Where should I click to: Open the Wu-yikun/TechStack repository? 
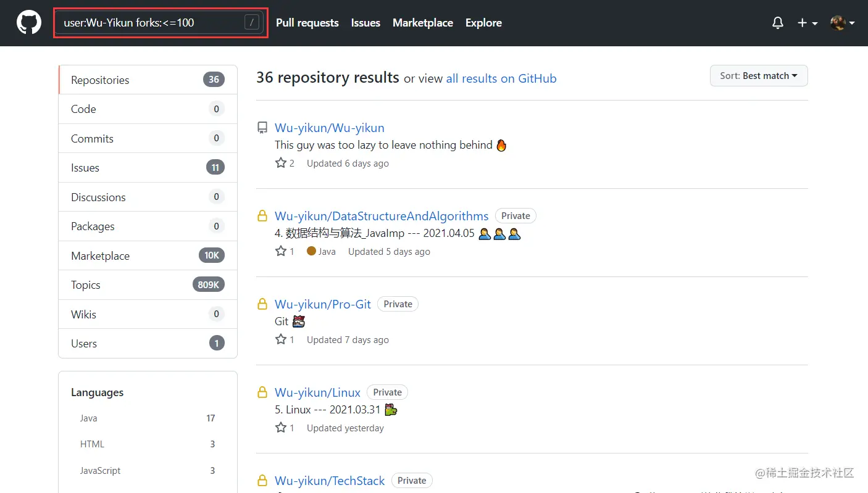330,481
